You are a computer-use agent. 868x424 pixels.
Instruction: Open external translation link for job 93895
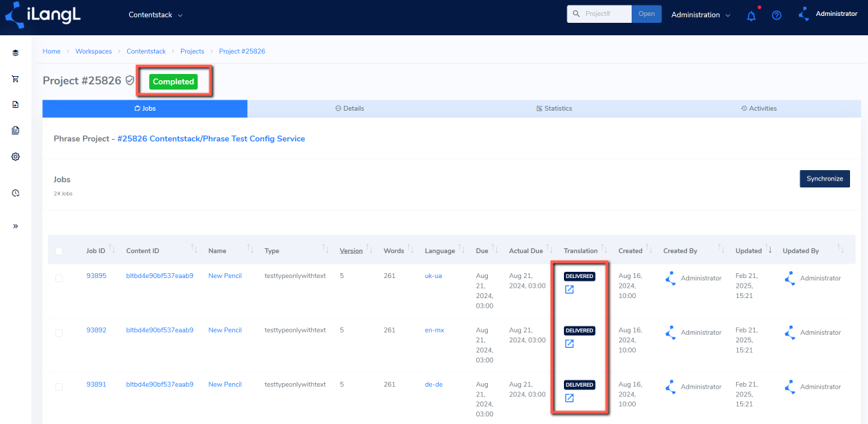tap(569, 289)
